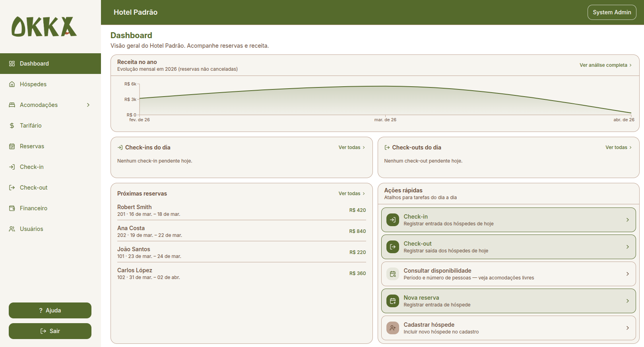Click the Usuários people icon in the sidebar
This screenshot has width=644, height=347.
(12, 229)
